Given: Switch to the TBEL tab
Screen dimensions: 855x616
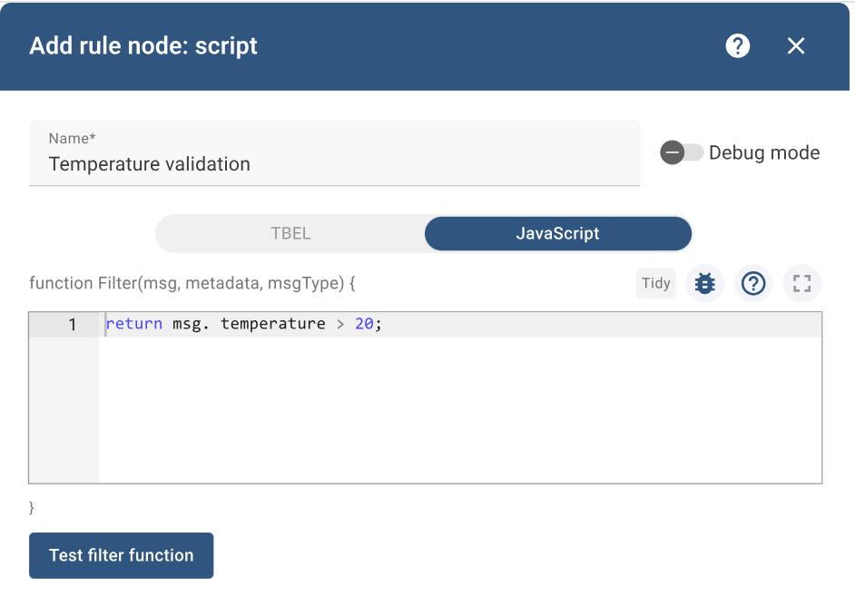Looking at the screenshot, I should (x=290, y=233).
